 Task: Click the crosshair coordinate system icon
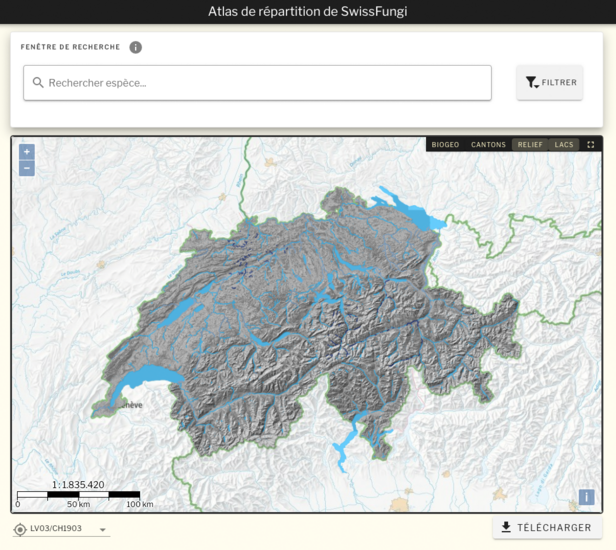point(20,529)
